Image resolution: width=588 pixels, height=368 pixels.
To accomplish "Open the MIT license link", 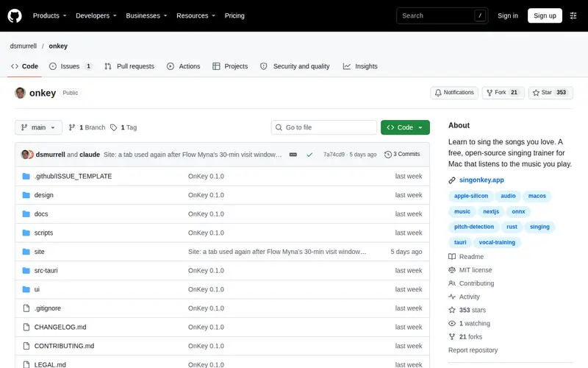I will pos(470,270).
